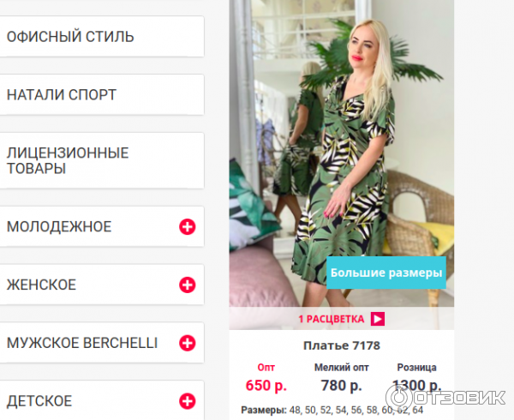
Task: Expand the МОЛОДЕЖНОЕ category plus icon
Action: (x=187, y=226)
